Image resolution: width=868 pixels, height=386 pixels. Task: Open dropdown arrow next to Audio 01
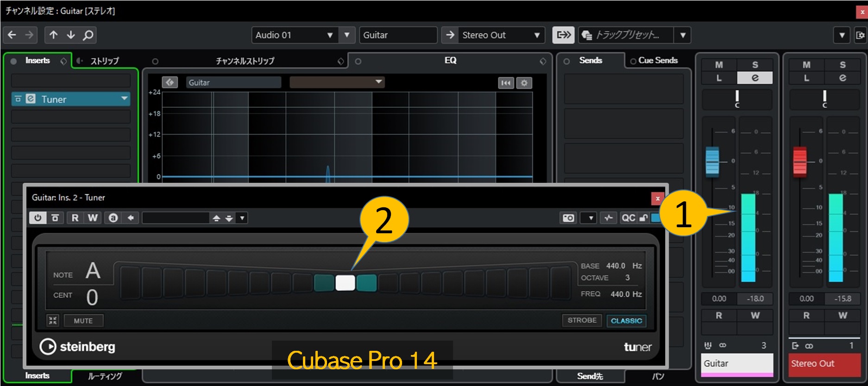(x=346, y=35)
